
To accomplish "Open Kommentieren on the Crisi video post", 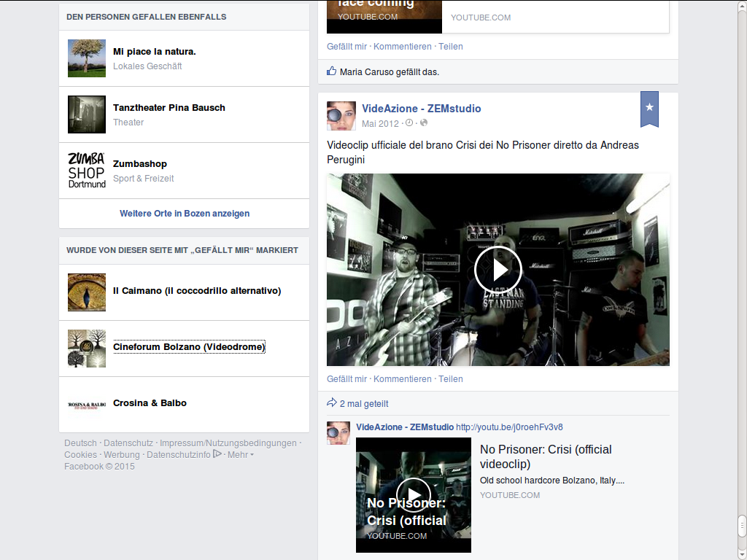I will click(x=403, y=379).
